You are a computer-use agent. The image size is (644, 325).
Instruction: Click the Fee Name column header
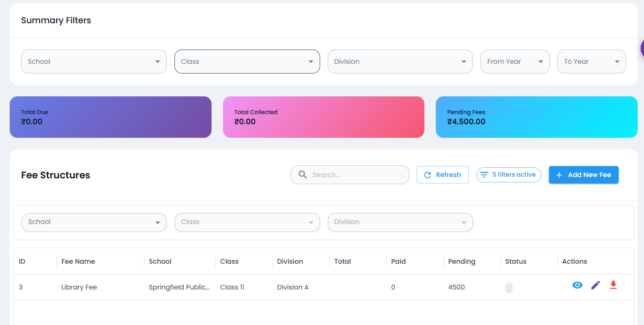pos(78,261)
